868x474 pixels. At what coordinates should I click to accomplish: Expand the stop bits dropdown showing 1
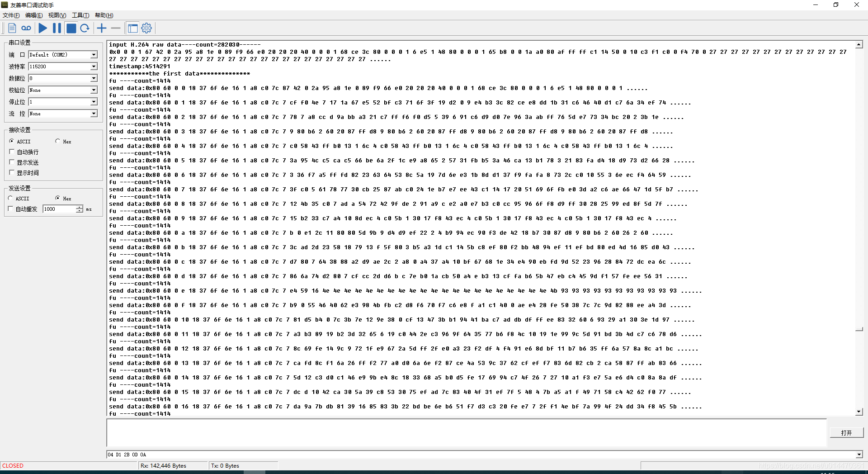(x=94, y=102)
